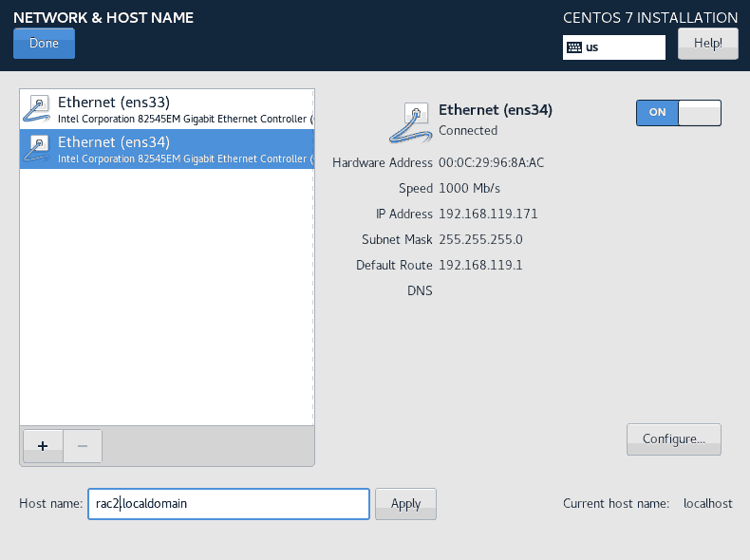Click the IP Address value 192.168.119.171
Screen dimensions: 750x560
tap(488, 214)
